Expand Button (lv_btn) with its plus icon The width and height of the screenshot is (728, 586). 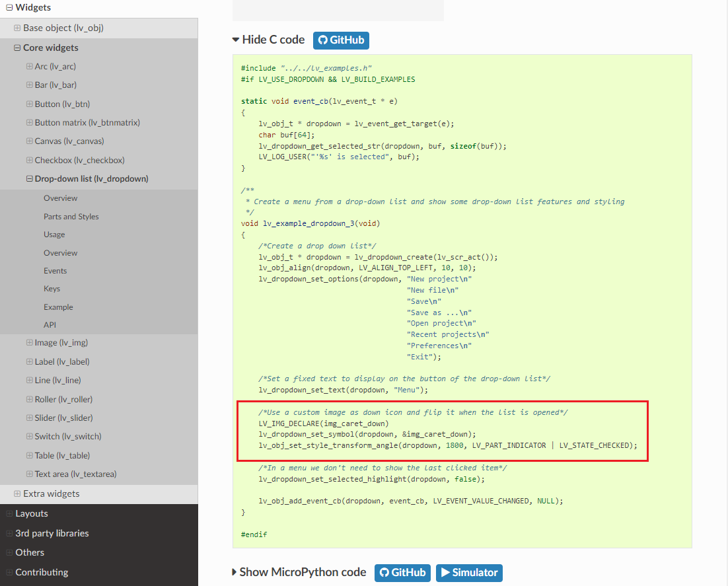[x=29, y=104]
